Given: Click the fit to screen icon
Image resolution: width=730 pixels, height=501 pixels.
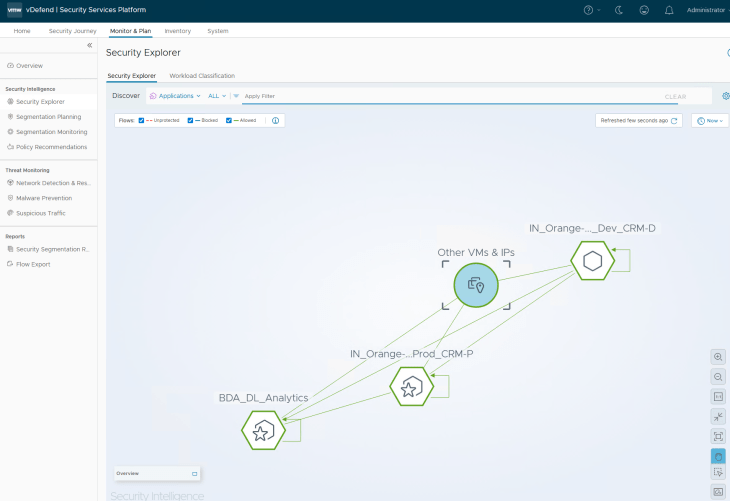Looking at the screenshot, I should click(x=718, y=436).
